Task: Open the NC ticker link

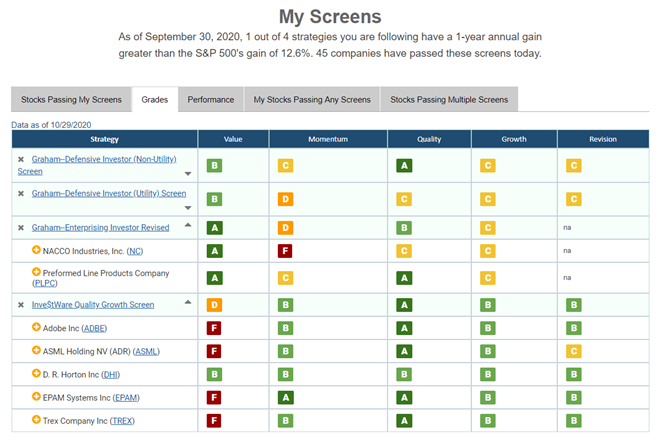Action: click(135, 251)
